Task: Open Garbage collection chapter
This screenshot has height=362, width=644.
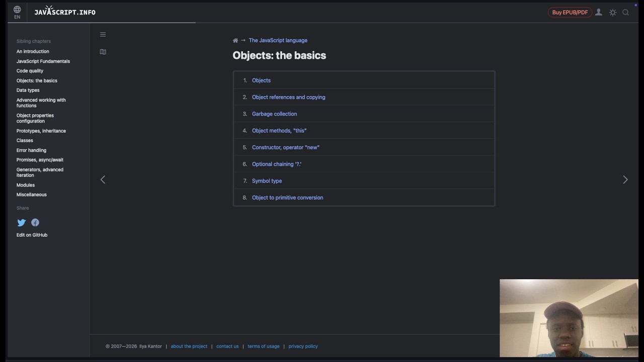Action: (274, 114)
